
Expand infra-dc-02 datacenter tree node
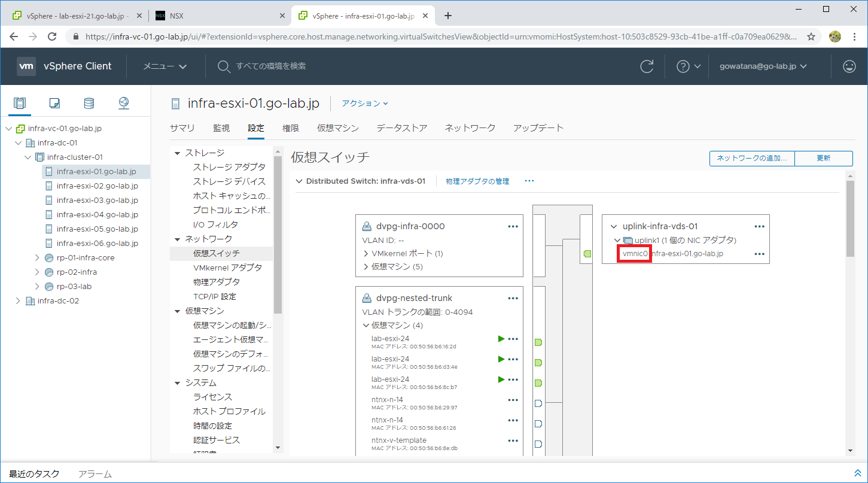click(x=18, y=301)
